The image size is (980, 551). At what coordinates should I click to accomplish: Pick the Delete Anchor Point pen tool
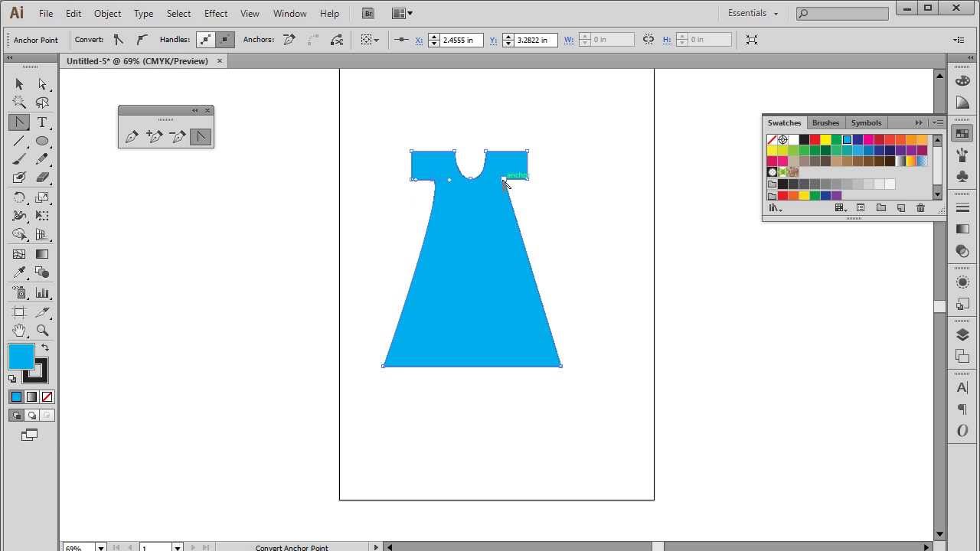[x=178, y=136]
